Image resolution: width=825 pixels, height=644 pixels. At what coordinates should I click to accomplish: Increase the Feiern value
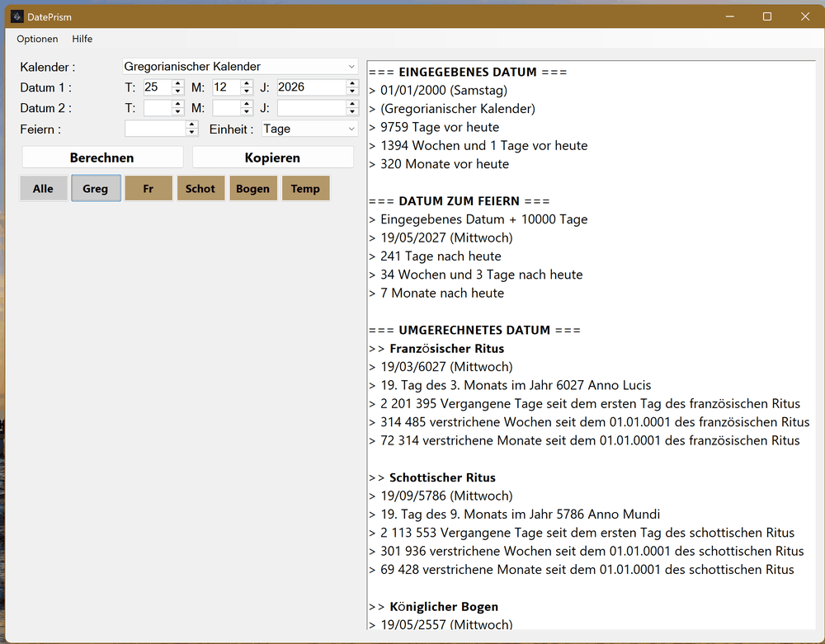192,125
